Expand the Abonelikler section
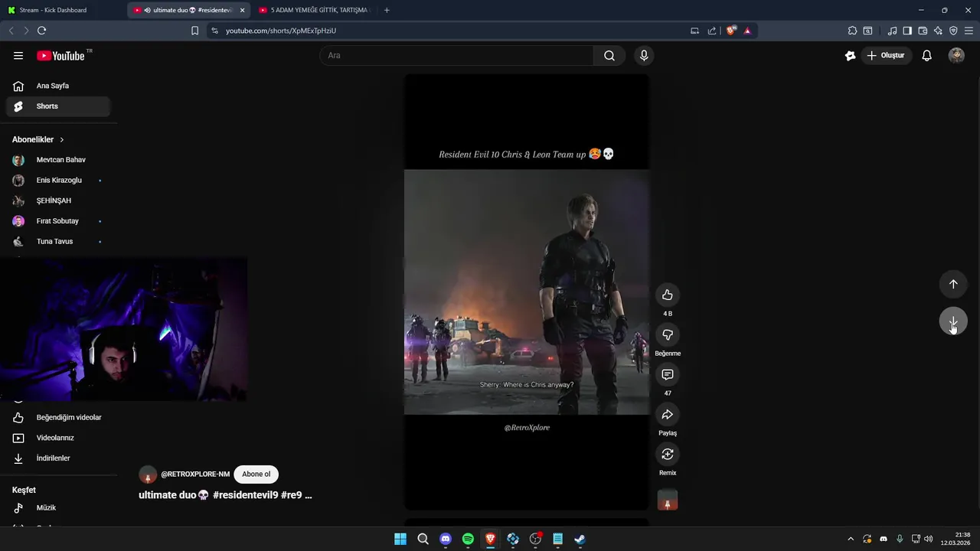The height and width of the screenshot is (551, 980). pyautogui.click(x=38, y=139)
